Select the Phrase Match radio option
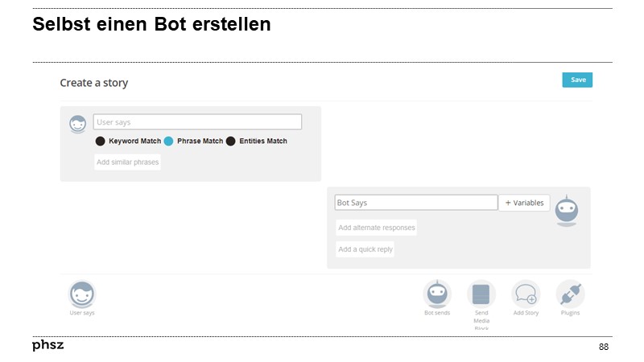Image resolution: width=644 pixels, height=362 pixels. 168,142
